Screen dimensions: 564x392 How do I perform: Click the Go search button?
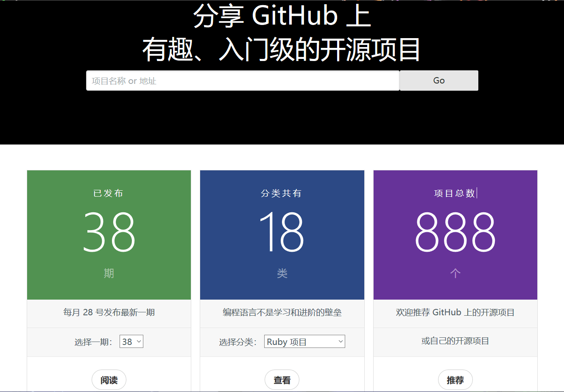coord(439,81)
